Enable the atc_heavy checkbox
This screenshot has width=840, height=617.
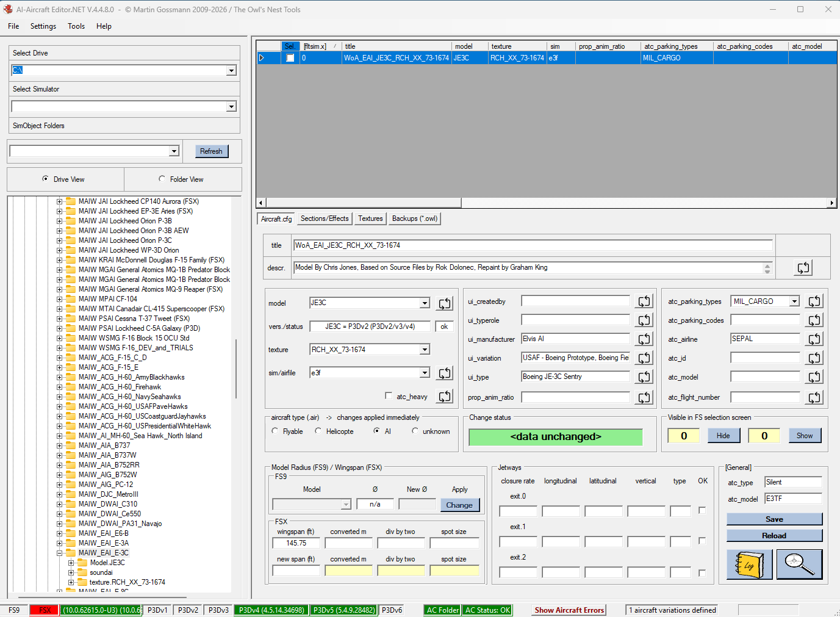[389, 396]
